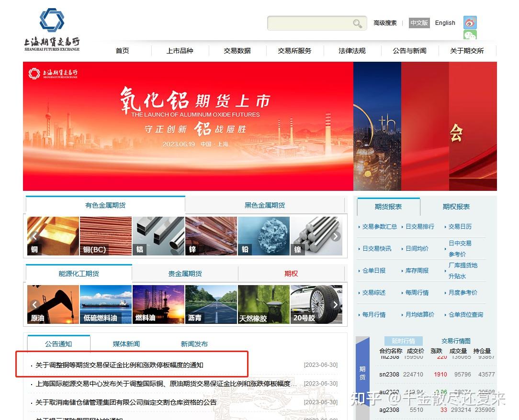Click inside the search input box
The image size is (519, 420).
(311, 23)
